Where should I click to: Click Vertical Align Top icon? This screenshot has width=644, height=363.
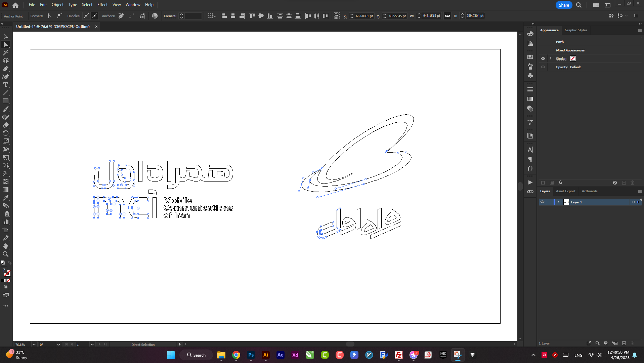click(x=252, y=16)
